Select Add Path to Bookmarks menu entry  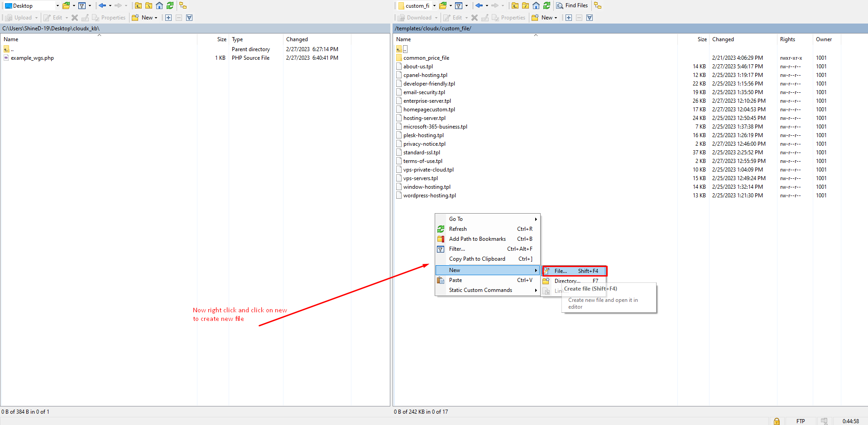477,239
